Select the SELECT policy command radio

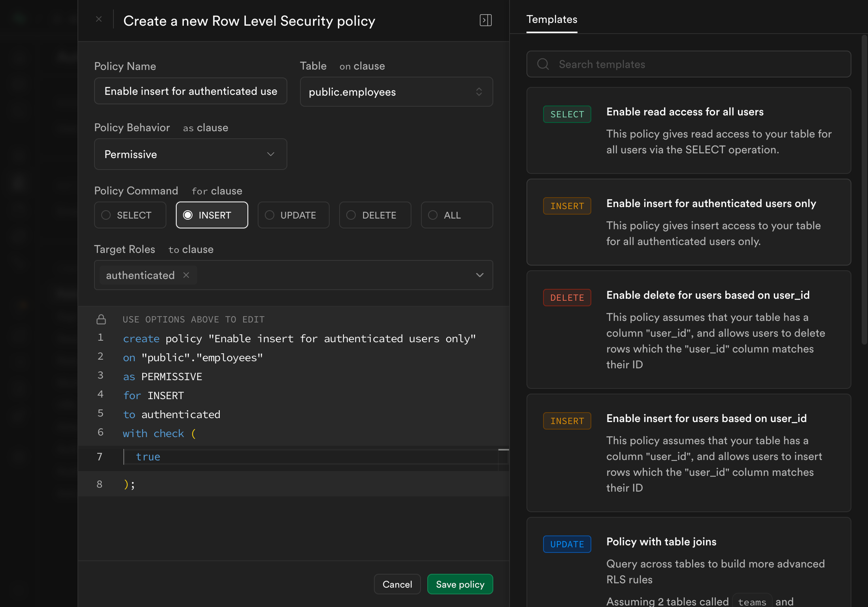click(106, 215)
